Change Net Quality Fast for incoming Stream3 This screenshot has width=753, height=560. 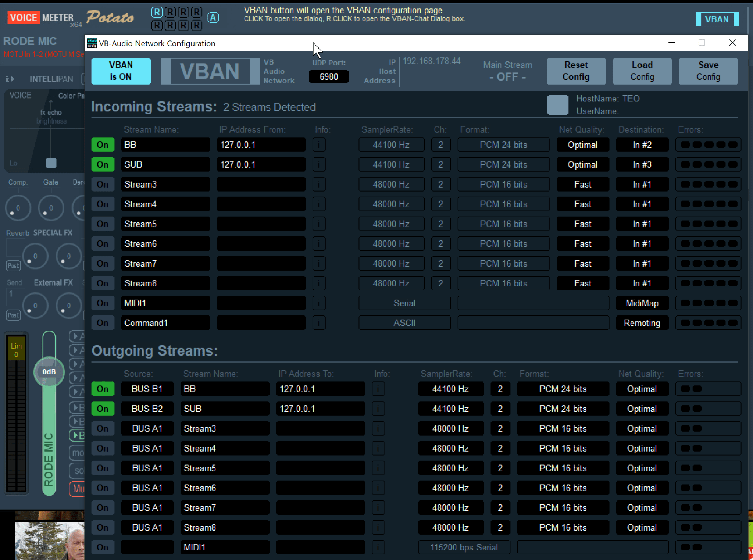pyautogui.click(x=583, y=184)
